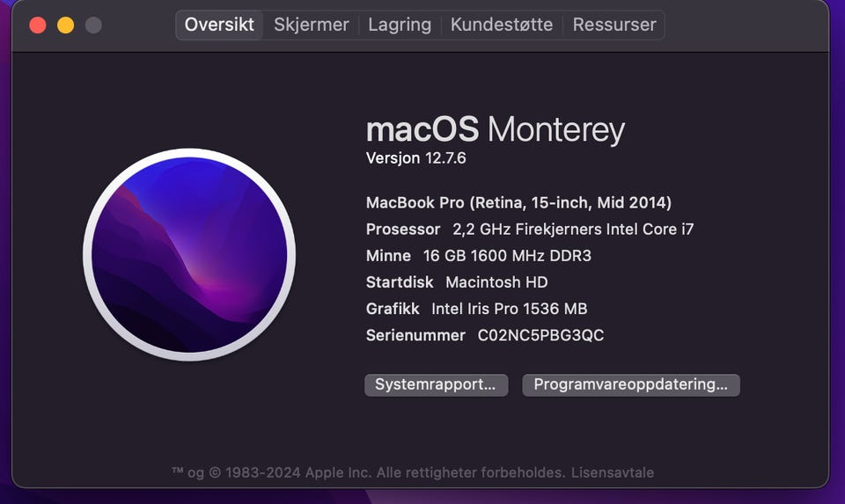Image resolution: width=845 pixels, height=504 pixels.
Task: Open the Skjermer tab
Action: click(311, 25)
